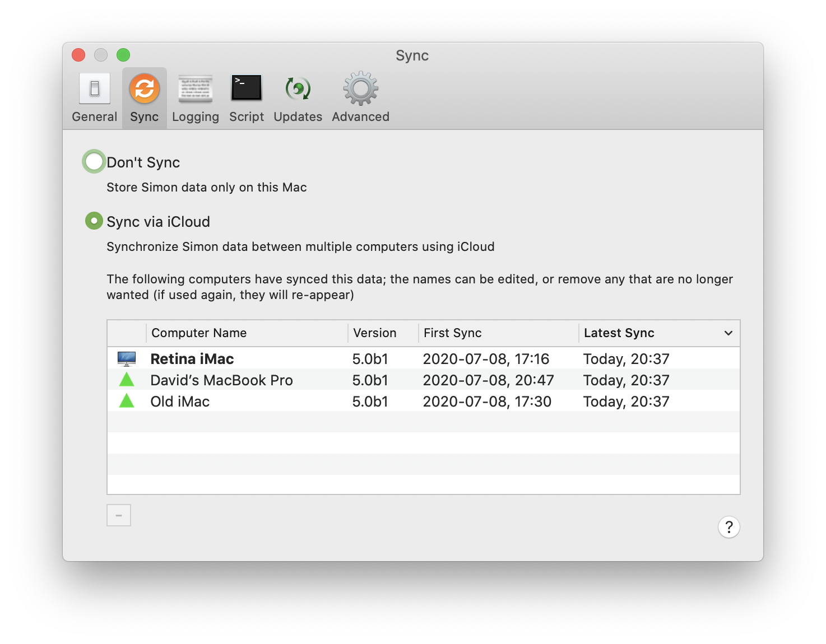
Task: Click version 5.0b1 in Retina iMac row
Action: (370, 359)
